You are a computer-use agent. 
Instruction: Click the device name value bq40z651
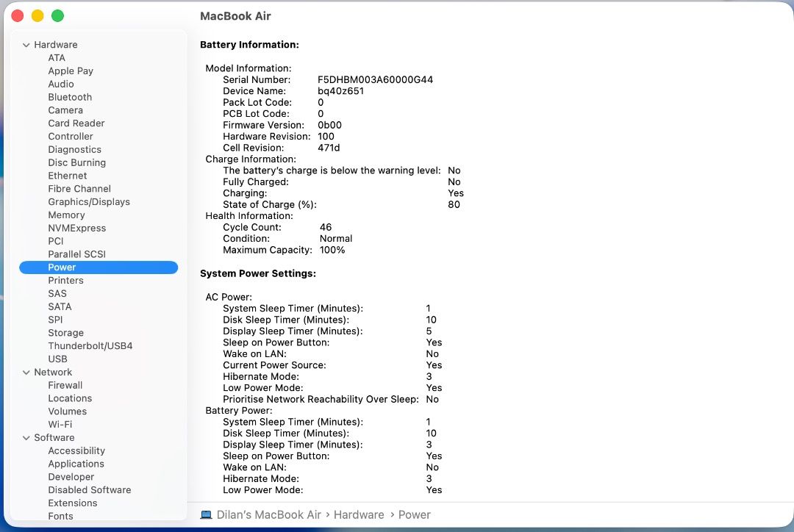click(x=341, y=91)
